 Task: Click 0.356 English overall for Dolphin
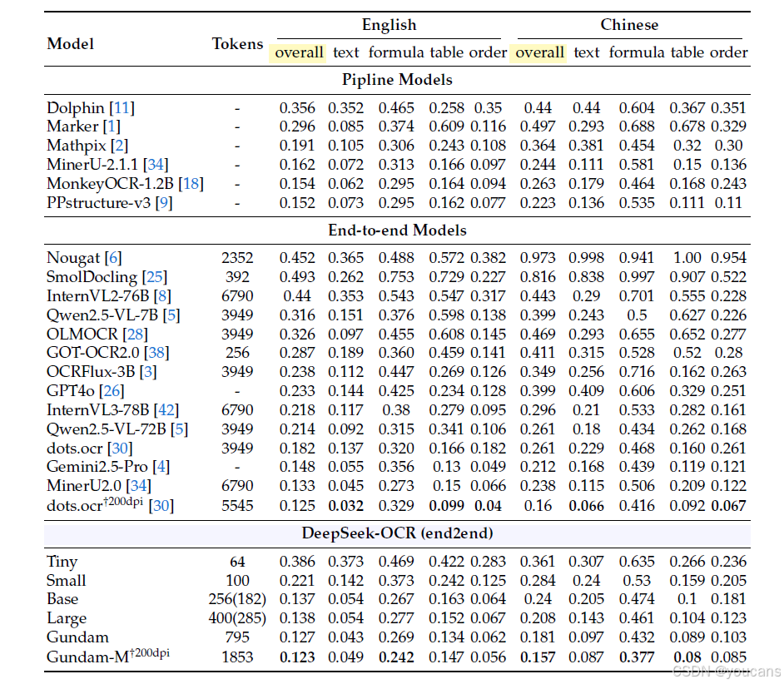pos(297,108)
